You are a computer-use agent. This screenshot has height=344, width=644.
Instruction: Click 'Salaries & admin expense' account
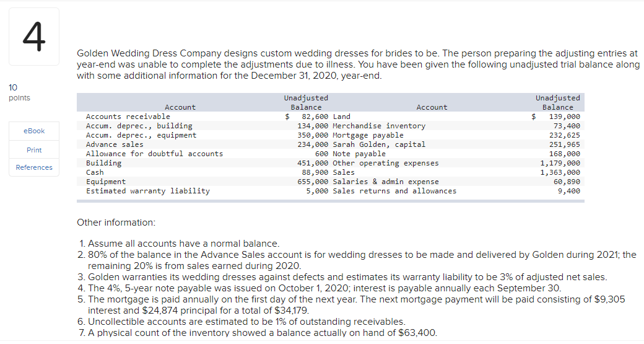coord(386,182)
